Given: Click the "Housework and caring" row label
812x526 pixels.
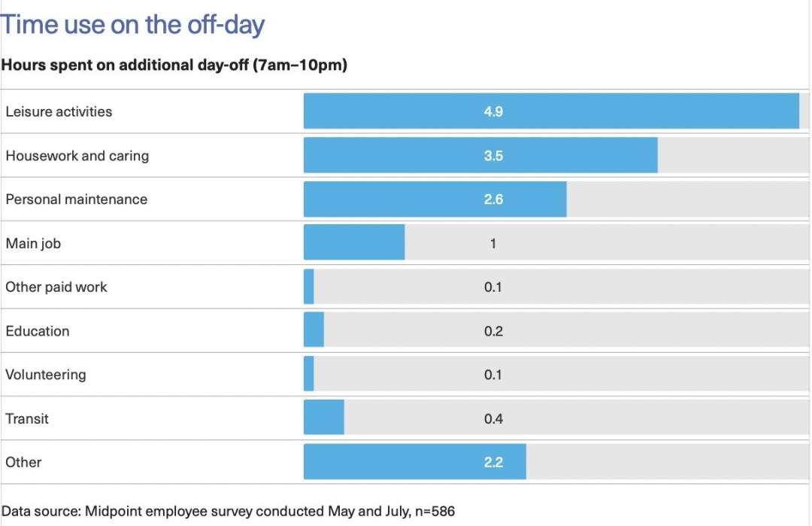Looking at the screenshot, I should click(77, 156).
